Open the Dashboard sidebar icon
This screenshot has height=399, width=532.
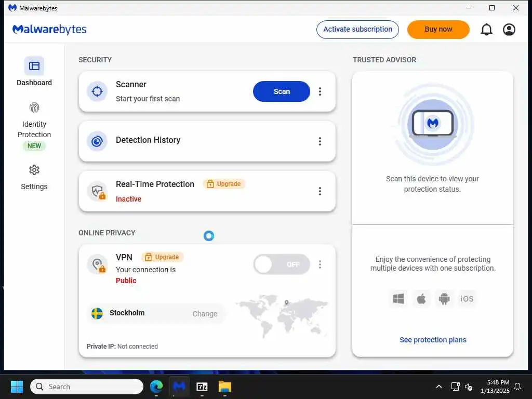point(34,66)
